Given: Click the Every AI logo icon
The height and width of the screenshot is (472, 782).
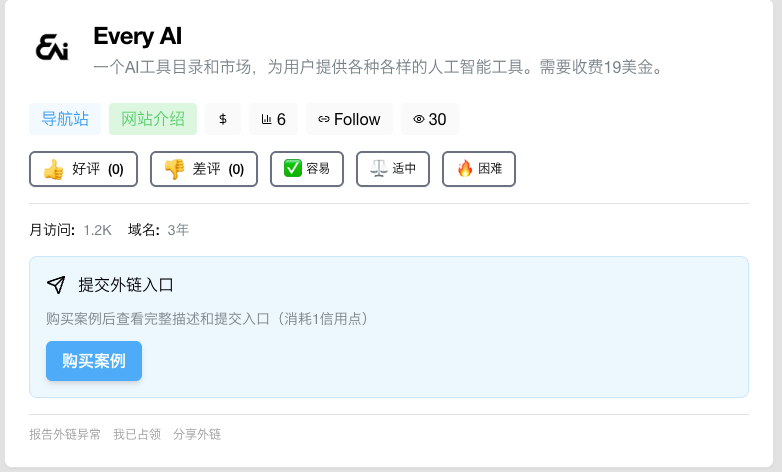Looking at the screenshot, I should [x=52, y=47].
